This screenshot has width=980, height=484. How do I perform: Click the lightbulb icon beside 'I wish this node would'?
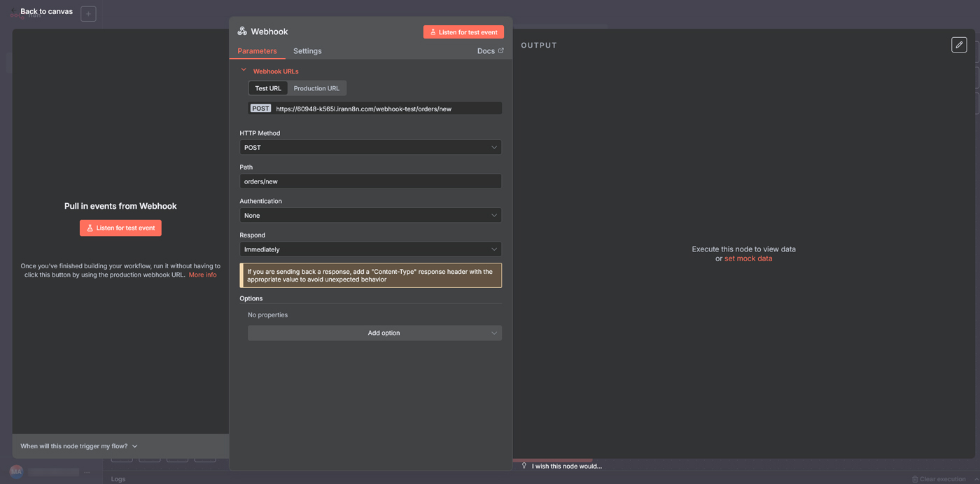click(x=524, y=466)
